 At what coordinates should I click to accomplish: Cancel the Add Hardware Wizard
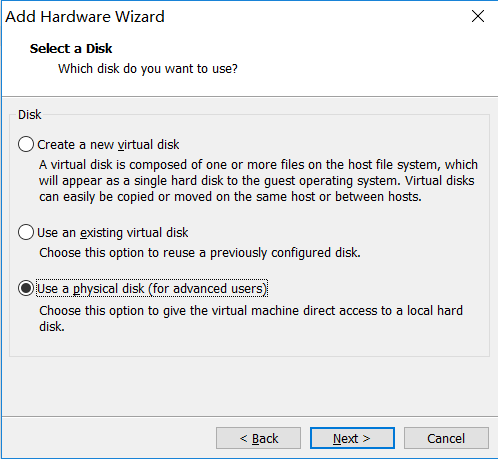click(x=446, y=438)
